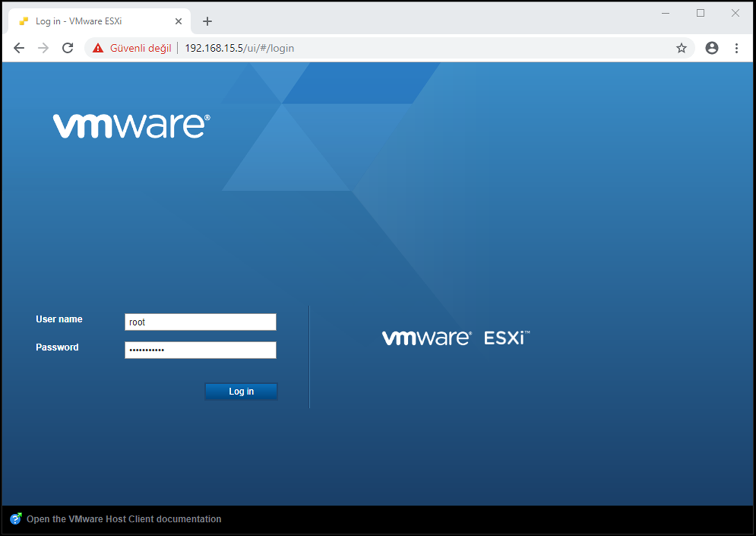
Task: Open the Chrome three-dot menu
Action: [x=737, y=48]
